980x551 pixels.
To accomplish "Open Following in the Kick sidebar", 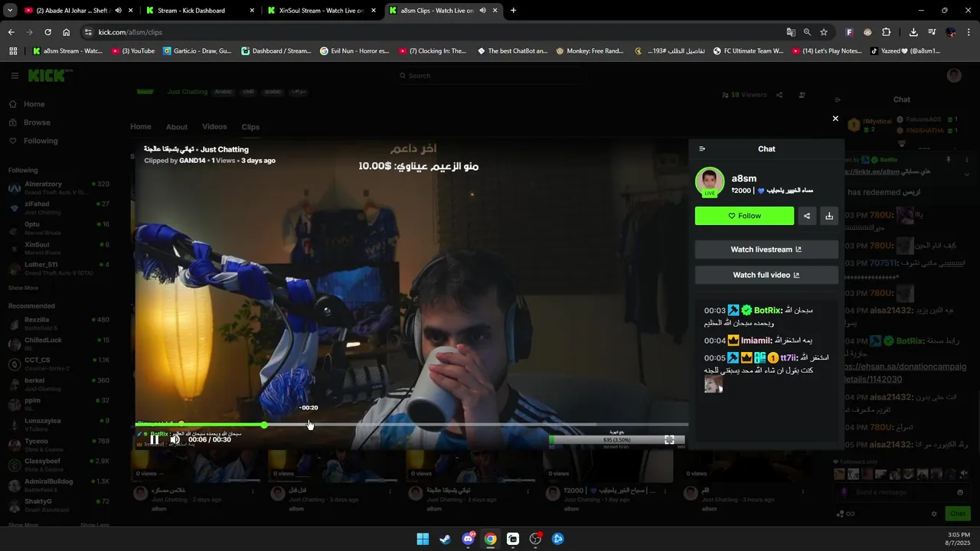I will 41,141.
